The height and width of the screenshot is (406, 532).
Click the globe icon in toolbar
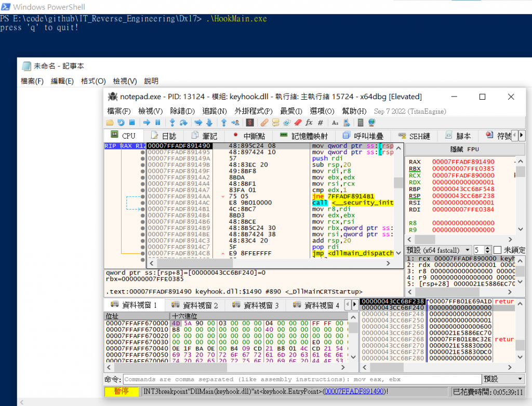372,123
